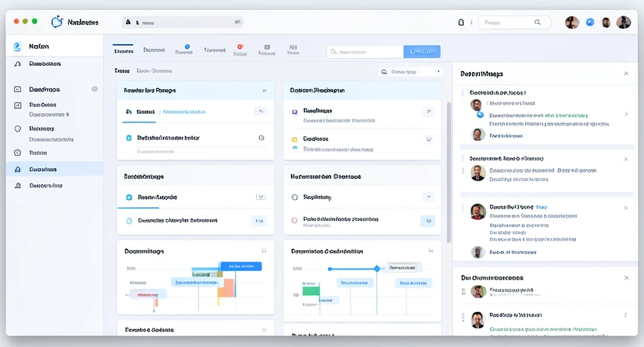Open the first profile avatar in the title bar
Viewport: 644px width, 347px height.
572,22
